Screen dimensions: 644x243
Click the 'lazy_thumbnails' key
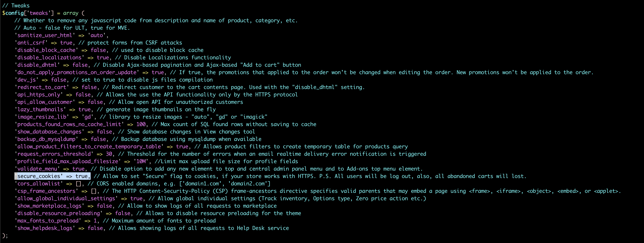pos(40,109)
